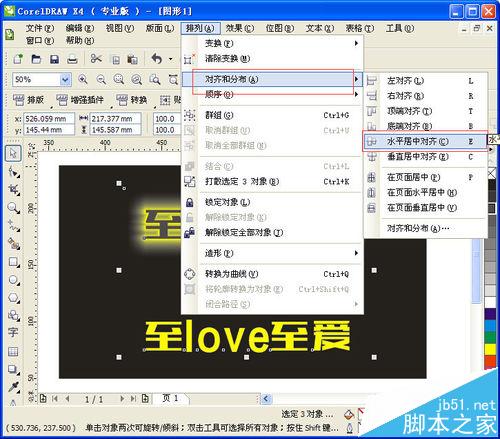Choose 转换为曲线 command

click(272, 274)
